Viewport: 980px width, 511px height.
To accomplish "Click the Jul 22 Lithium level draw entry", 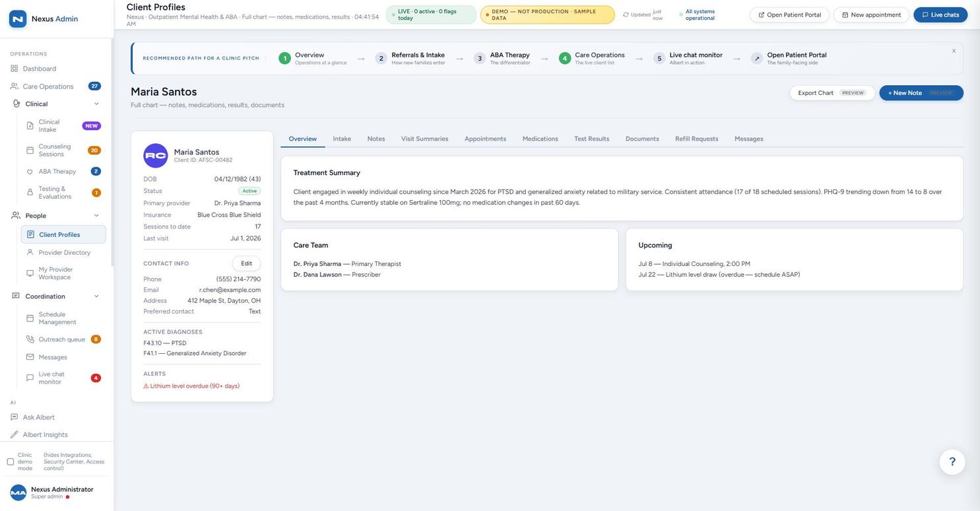I will click(x=719, y=275).
